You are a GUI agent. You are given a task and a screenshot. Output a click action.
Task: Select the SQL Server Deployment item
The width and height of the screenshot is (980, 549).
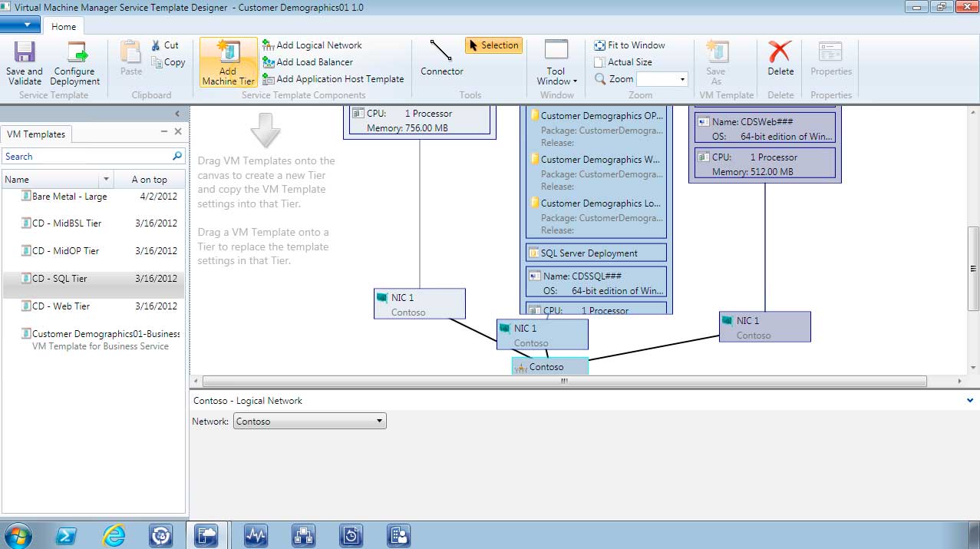tap(596, 253)
